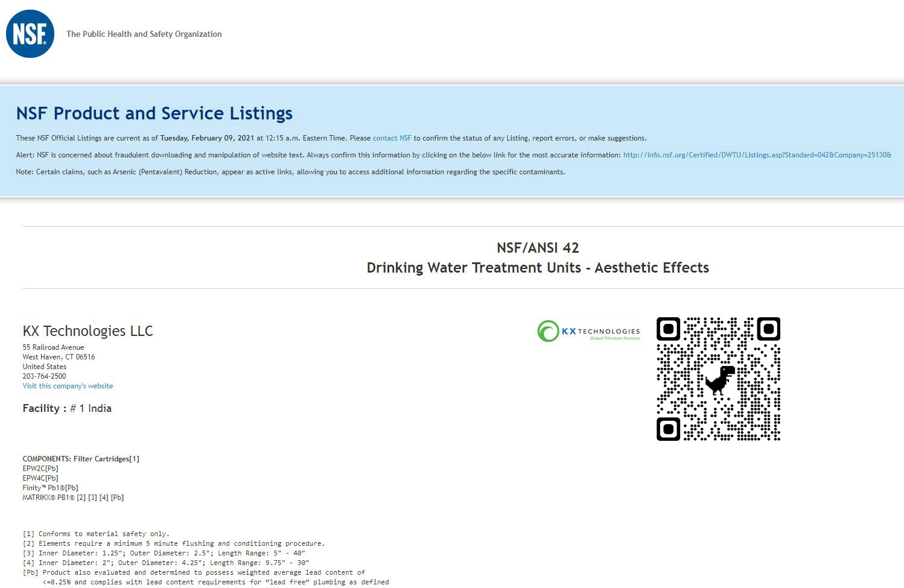The image size is (904, 588).
Task: Click footnote [4] with Inner Diameter 2"
Action: pyautogui.click(x=166, y=563)
